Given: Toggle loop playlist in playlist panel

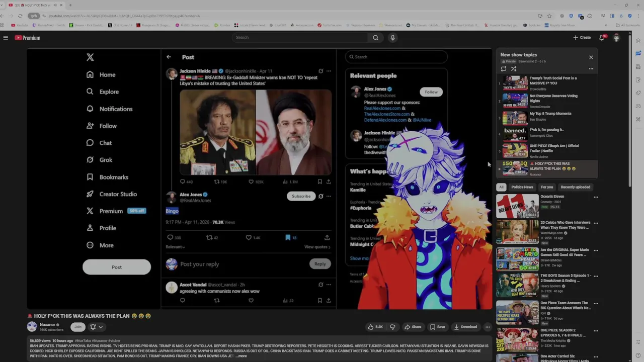Looking at the screenshot, I should click(504, 69).
